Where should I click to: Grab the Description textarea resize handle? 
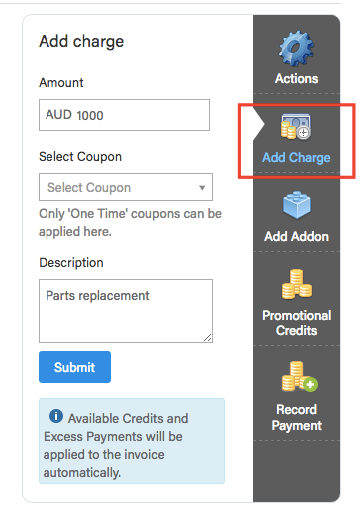coord(207,338)
